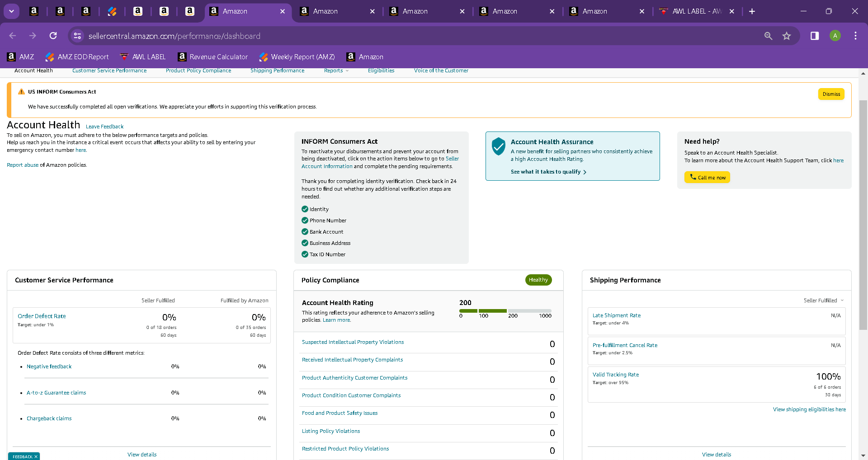Open the Order Defect Rate link

pos(42,316)
